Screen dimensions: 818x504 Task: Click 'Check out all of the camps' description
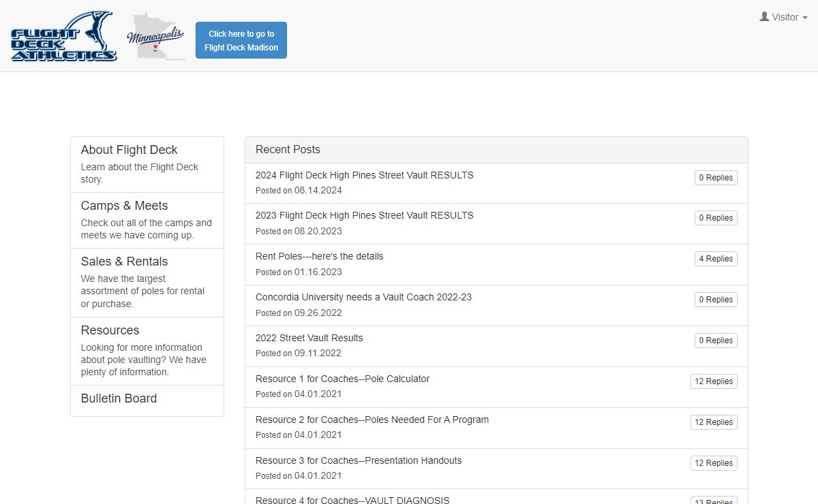[x=147, y=229]
